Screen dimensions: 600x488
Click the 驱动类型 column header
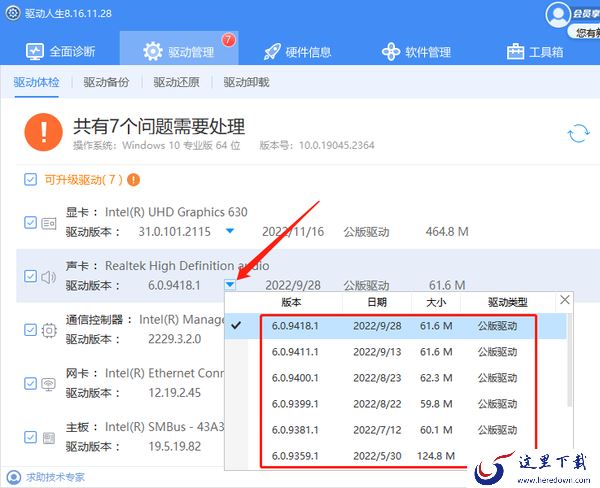point(507,302)
